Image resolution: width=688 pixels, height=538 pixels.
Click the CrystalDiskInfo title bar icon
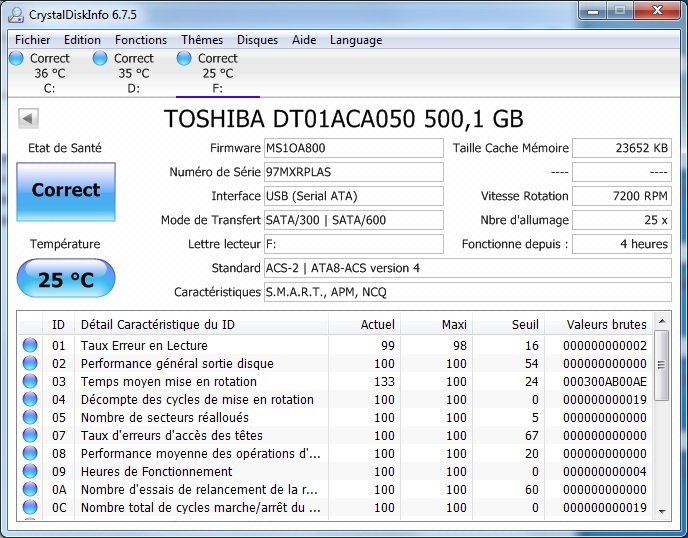pos(16,15)
